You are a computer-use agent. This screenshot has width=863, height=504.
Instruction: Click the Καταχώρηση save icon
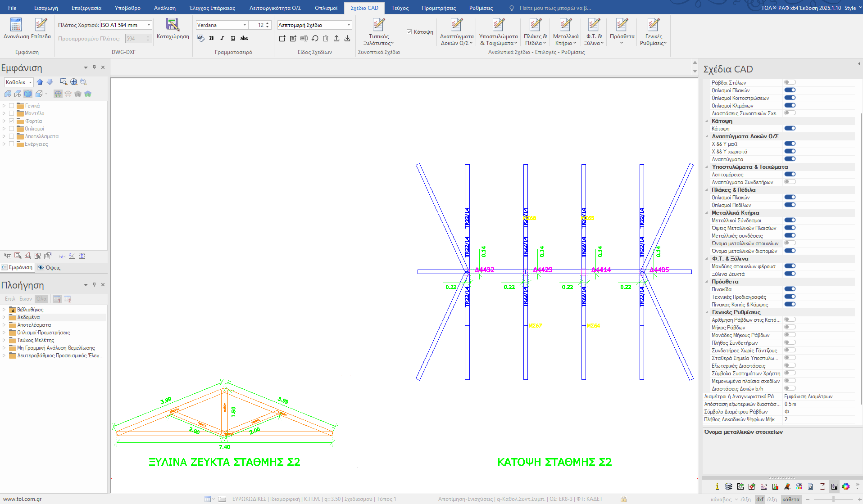pyautogui.click(x=173, y=25)
